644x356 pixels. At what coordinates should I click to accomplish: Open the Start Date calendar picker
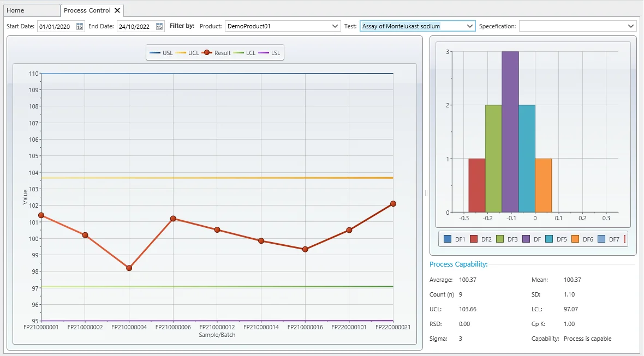80,26
